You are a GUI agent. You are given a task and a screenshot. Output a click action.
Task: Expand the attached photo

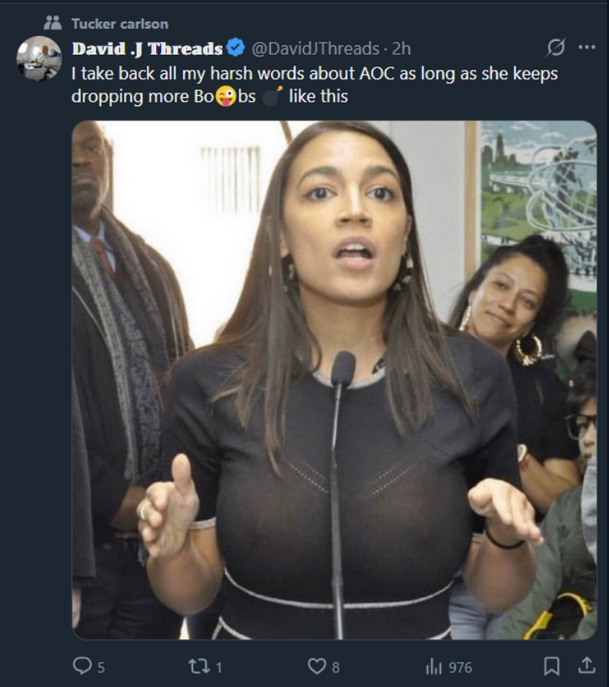[334, 380]
